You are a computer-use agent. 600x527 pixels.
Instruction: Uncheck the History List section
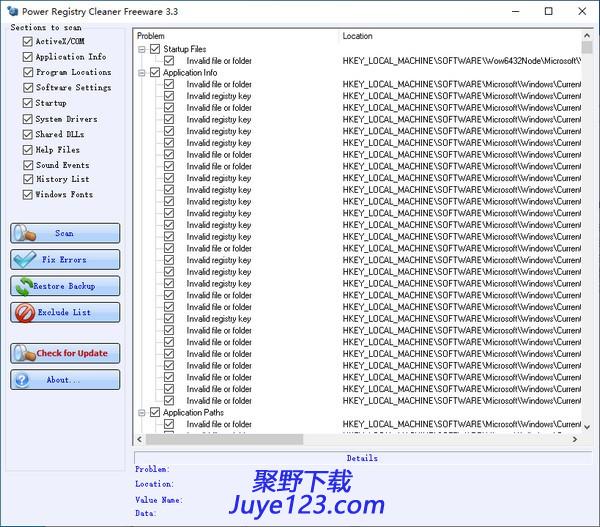pyautogui.click(x=28, y=179)
